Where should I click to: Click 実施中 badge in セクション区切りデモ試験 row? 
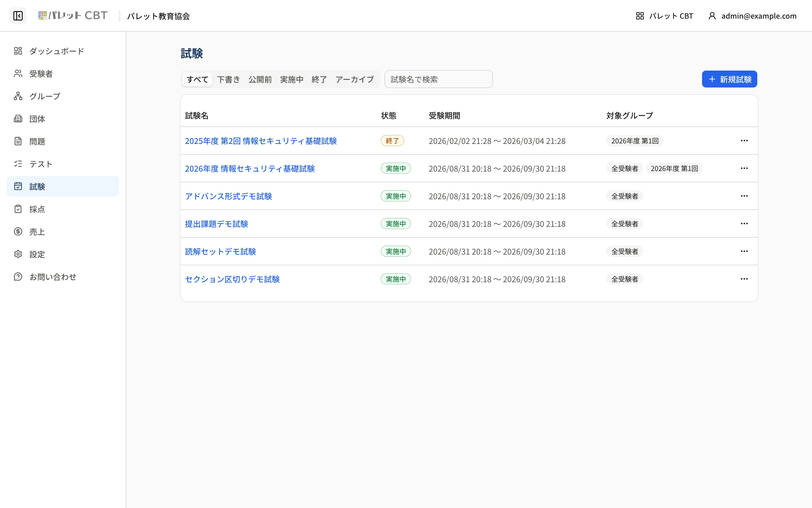(x=396, y=279)
